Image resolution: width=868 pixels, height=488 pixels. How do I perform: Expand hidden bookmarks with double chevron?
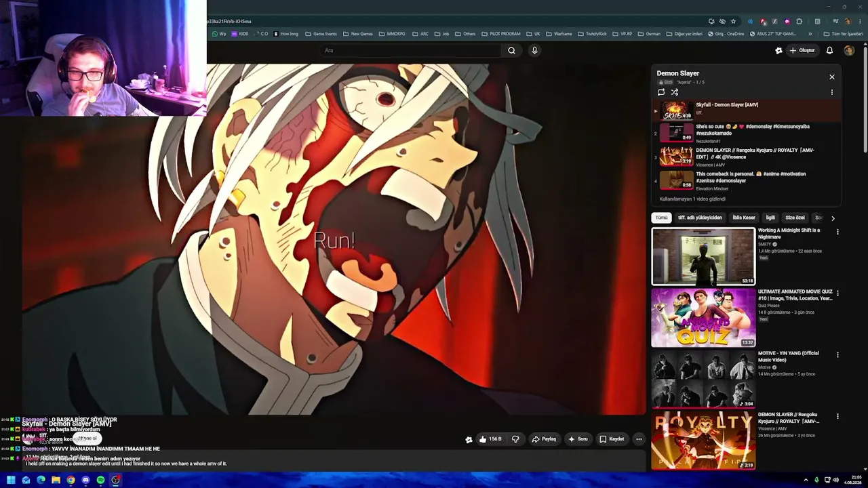810,34
